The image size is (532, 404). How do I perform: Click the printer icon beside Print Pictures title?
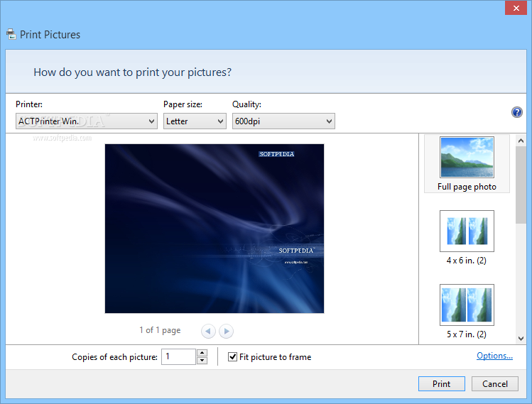(11, 34)
